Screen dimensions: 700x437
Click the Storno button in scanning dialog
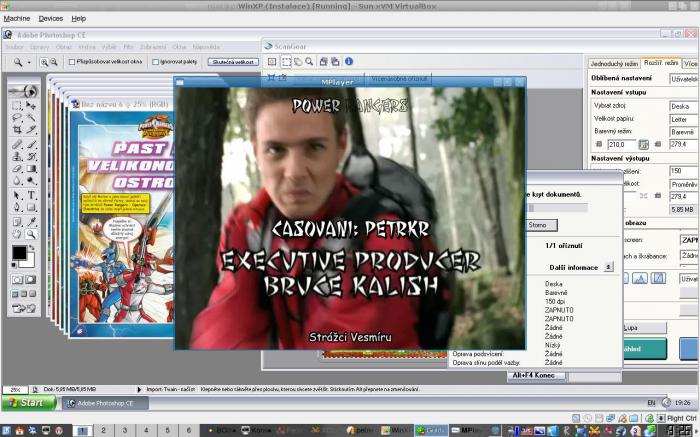click(542, 225)
